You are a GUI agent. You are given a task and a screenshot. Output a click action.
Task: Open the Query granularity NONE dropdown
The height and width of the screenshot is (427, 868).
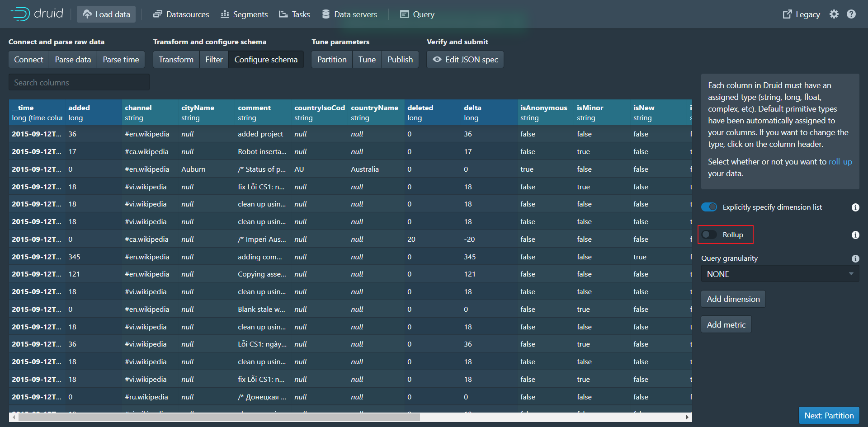pos(780,274)
